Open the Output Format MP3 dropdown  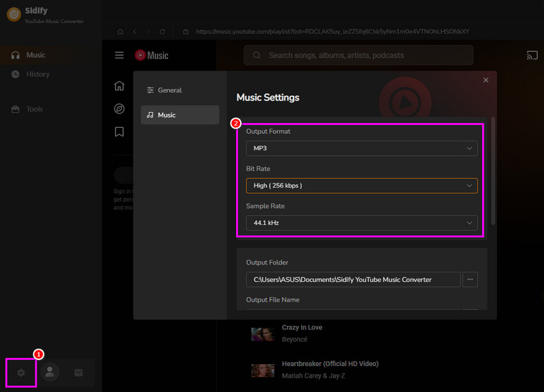point(362,148)
